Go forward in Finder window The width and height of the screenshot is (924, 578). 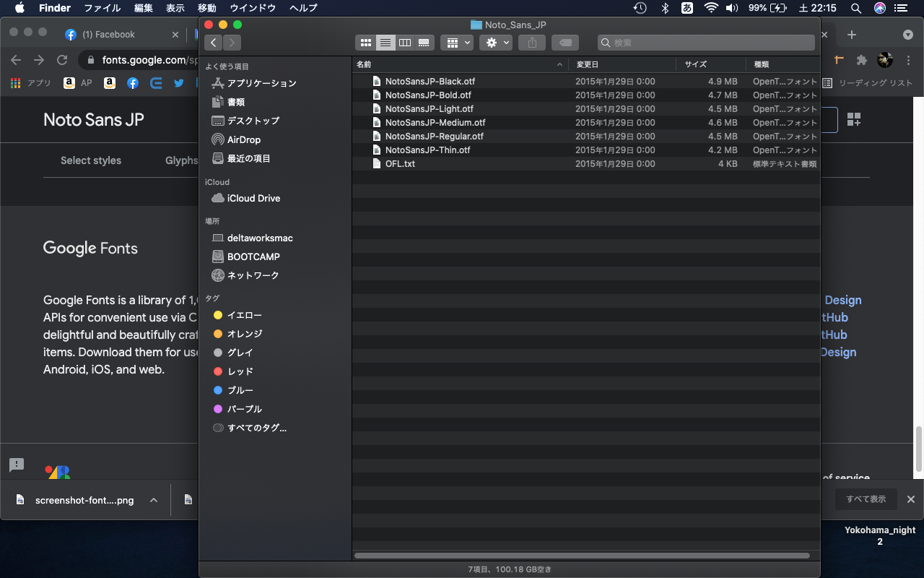(232, 43)
